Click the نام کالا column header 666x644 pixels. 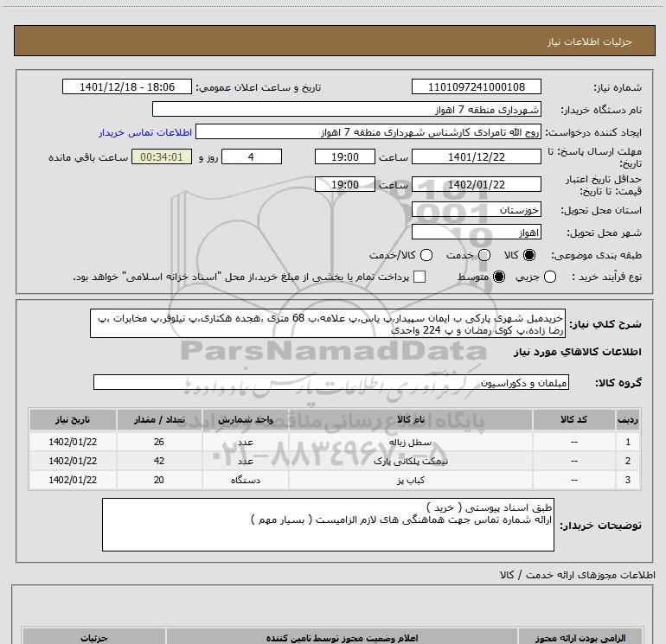pyautogui.click(x=411, y=420)
